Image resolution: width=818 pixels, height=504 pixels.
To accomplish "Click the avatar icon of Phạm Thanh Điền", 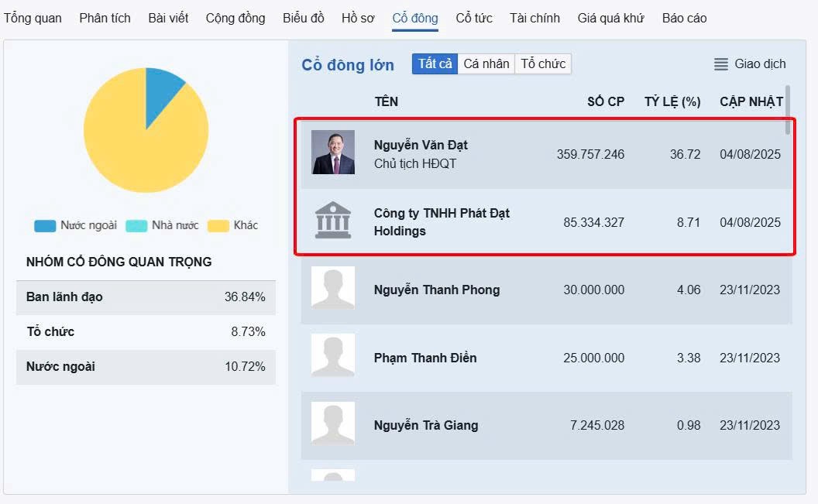I will [332, 357].
